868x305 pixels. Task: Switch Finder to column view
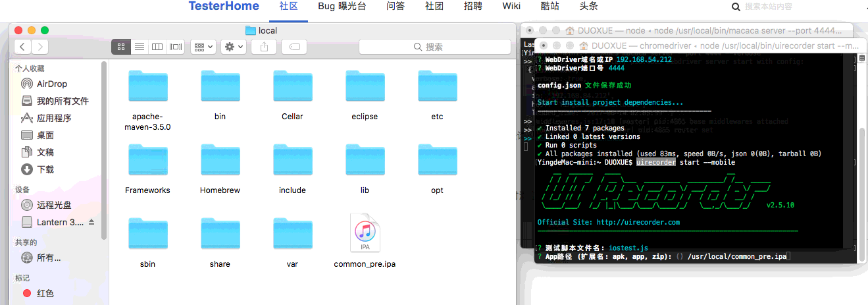click(x=157, y=47)
